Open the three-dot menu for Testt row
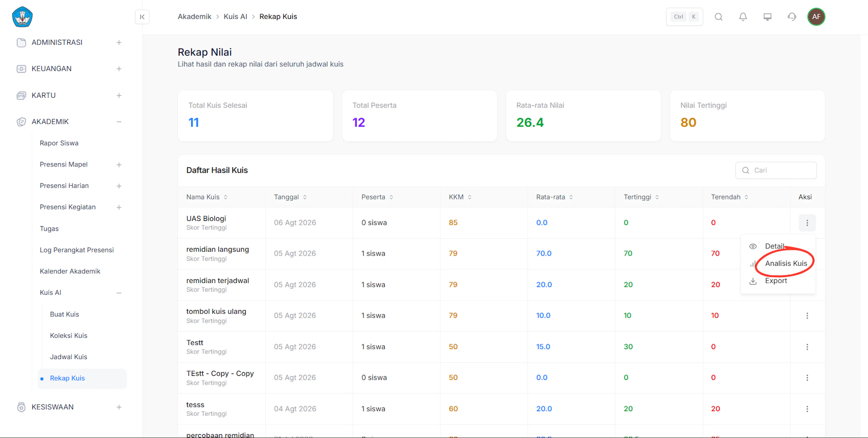Viewport: 868px width, 438px height. coord(807,347)
